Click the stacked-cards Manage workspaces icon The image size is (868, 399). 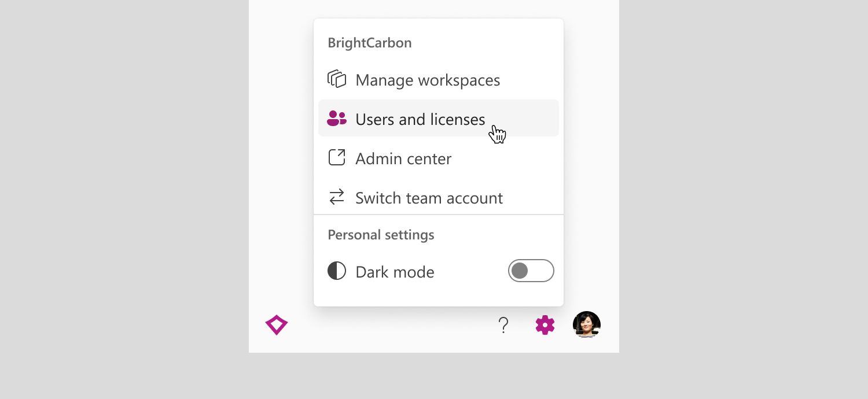click(x=337, y=79)
